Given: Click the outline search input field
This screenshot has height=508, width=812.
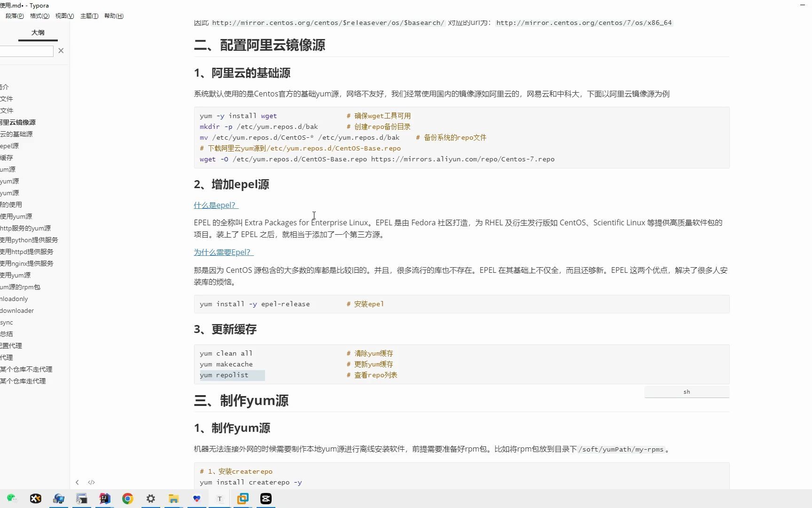Looking at the screenshot, I should click(x=26, y=51).
